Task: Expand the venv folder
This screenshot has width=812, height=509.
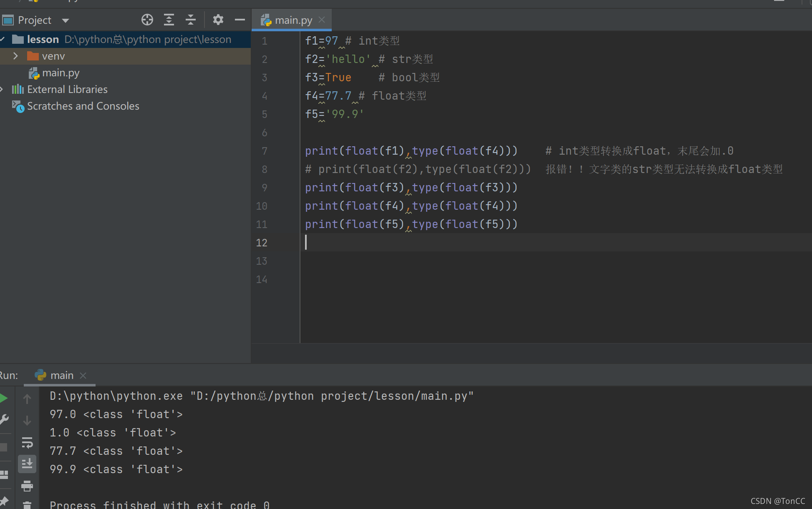Action: point(15,56)
